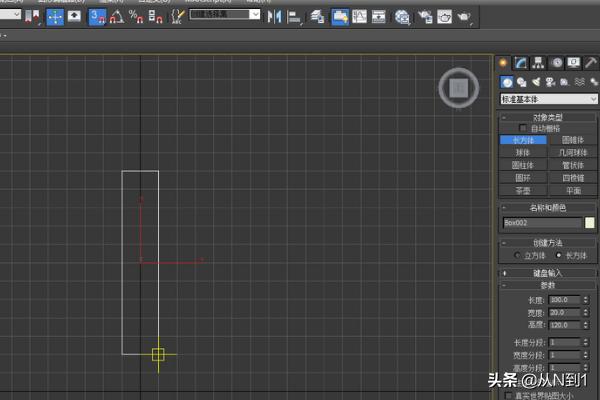Switch to the Create command panel tab
Image resolution: width=600 pixels, height=400 pixels.
[504, 62]
